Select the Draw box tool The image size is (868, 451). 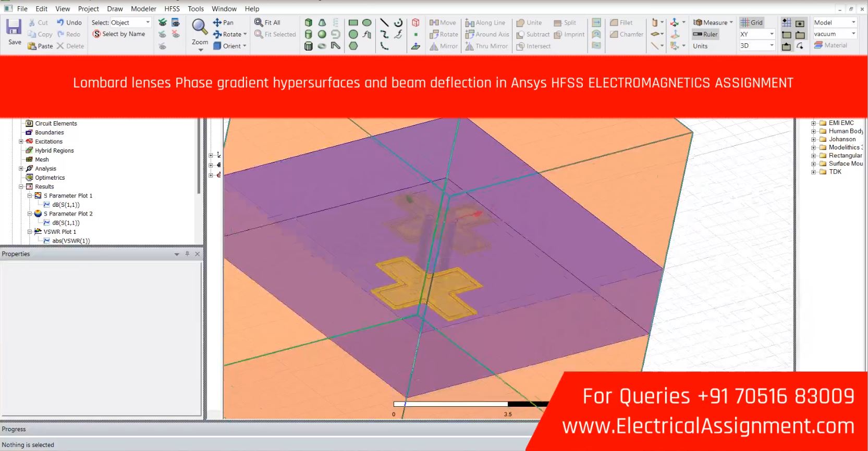309,22
